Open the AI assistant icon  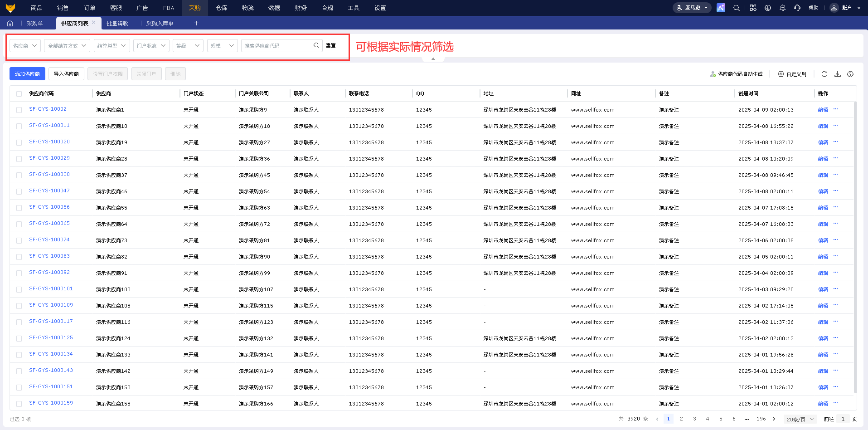click(x=721, y=8)
